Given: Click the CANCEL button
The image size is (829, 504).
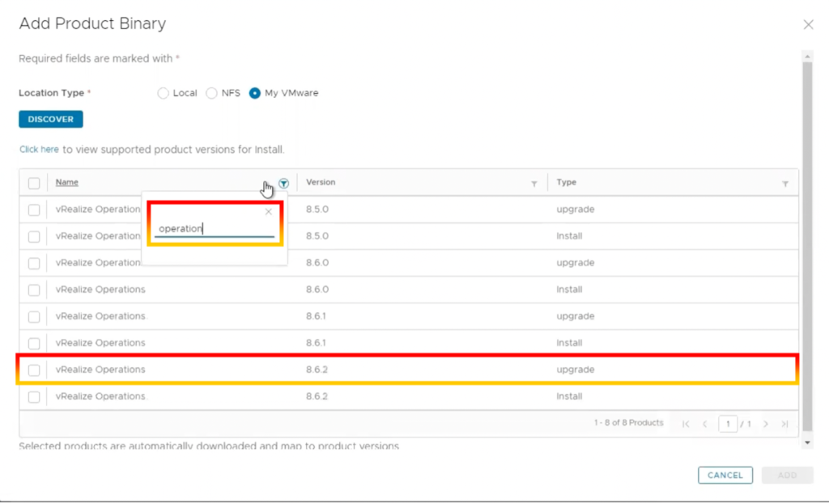Looking at the screenshot, I should coord(725,475).
